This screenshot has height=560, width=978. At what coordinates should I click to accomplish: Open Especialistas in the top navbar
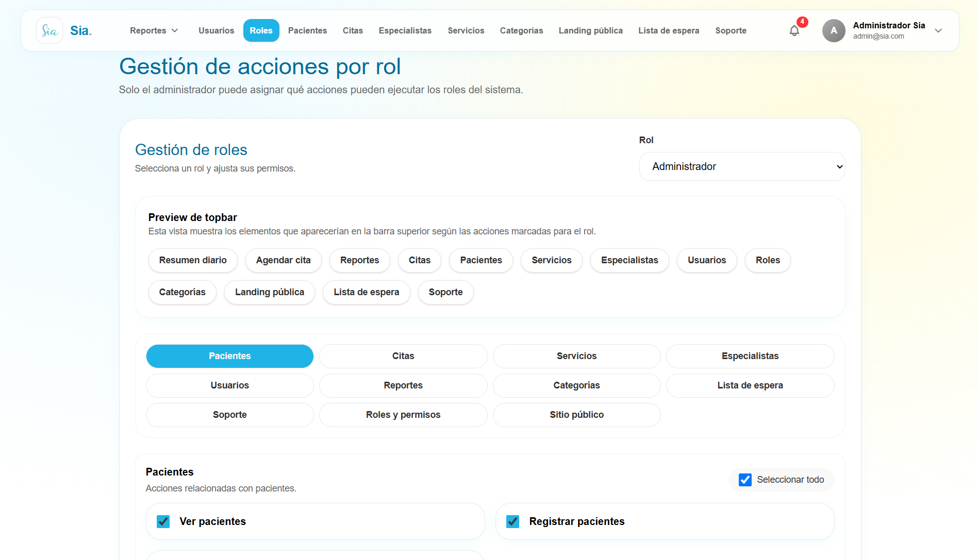click(405, 30)
